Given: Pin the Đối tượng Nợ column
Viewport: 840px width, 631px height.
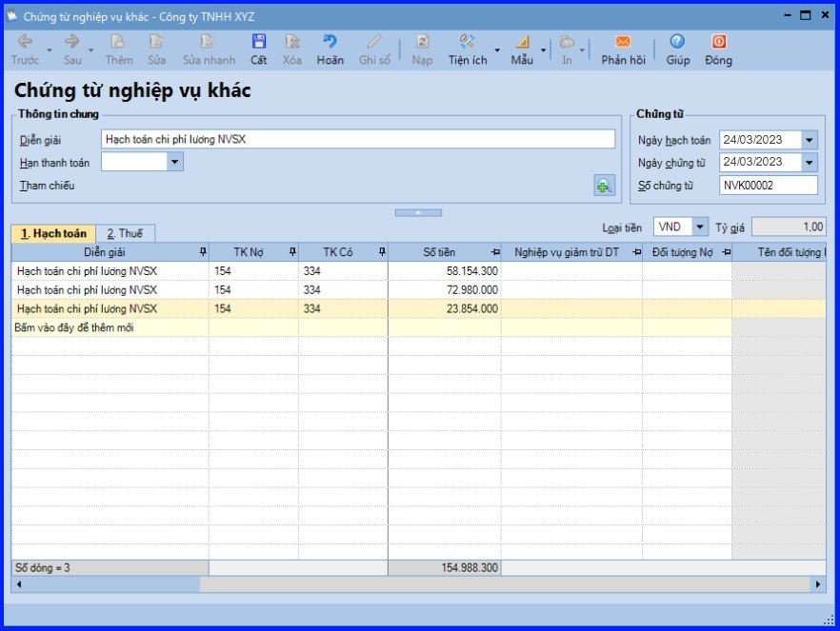Looking at the screenshot, I should (x=726, y=252).
